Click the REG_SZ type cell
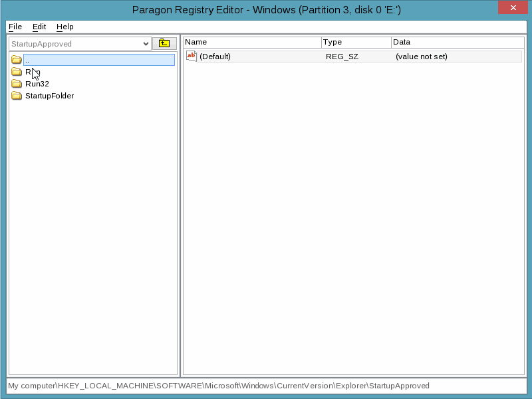The width and height of the screenshot is (532, 399). coord(342,57)
